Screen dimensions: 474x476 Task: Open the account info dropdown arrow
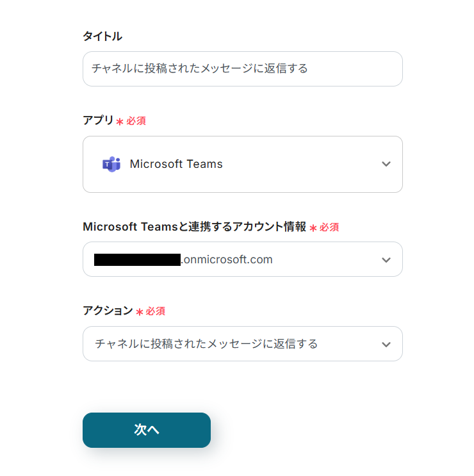386,259
